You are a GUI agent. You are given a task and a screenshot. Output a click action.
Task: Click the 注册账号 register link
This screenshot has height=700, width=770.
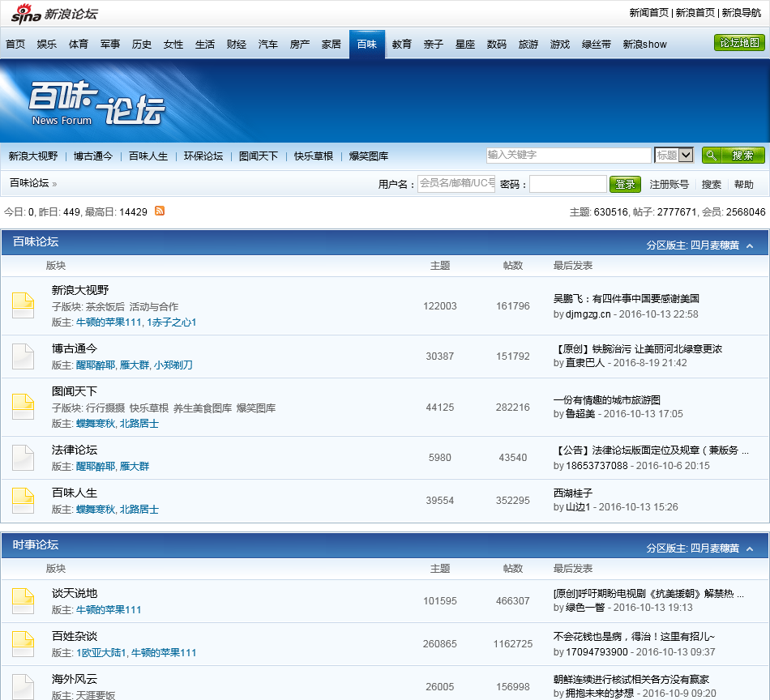click(669, 185)
